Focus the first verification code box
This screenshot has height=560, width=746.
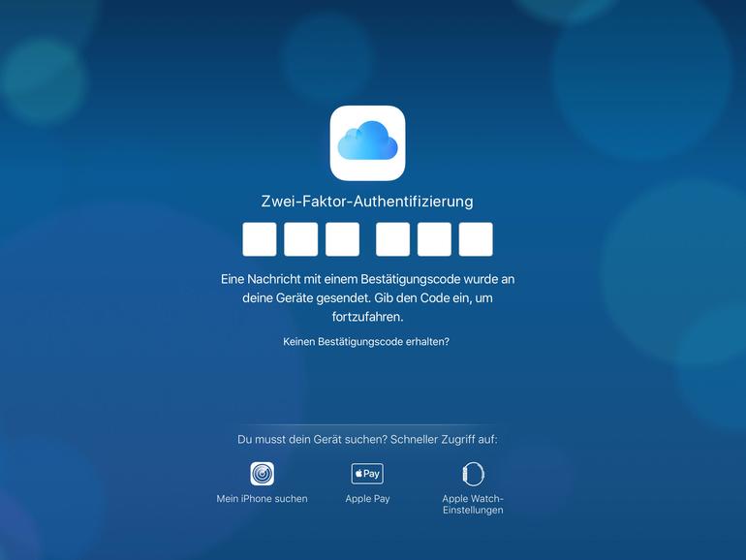pyautogui.click(x=260, y=239)
